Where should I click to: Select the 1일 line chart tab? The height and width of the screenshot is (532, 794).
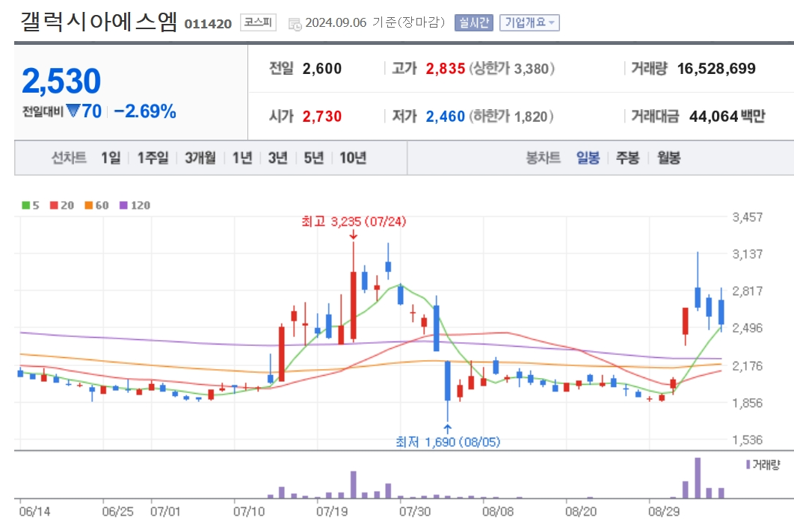pos(111,158)
